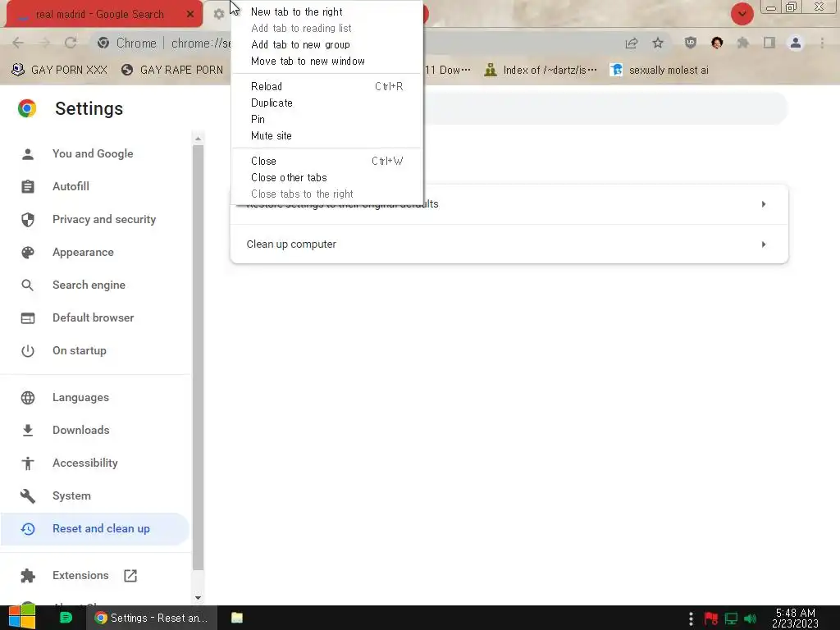
Task: Select Reload in the context menu
Action: click(x=326, y=86)
